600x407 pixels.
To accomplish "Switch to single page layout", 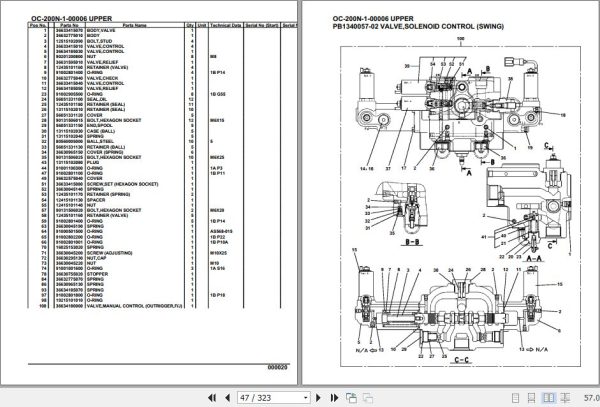I will pyautogui.click(x=515, y=398).
